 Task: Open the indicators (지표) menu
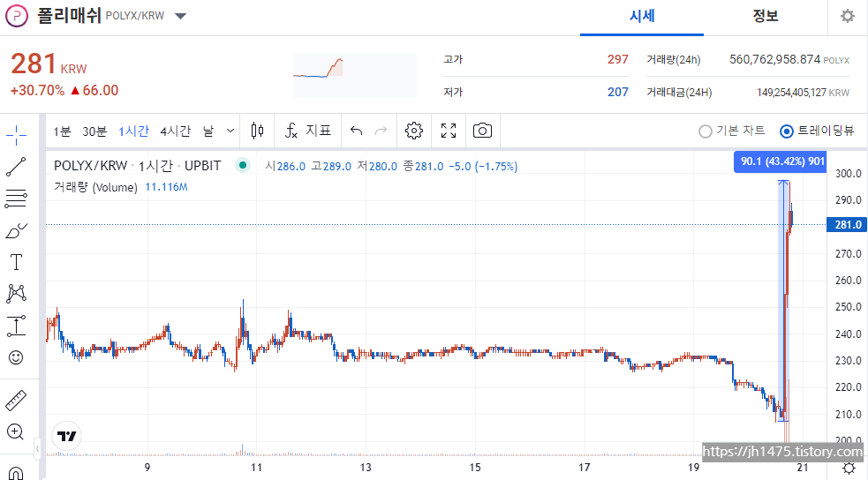coord(308,131)
